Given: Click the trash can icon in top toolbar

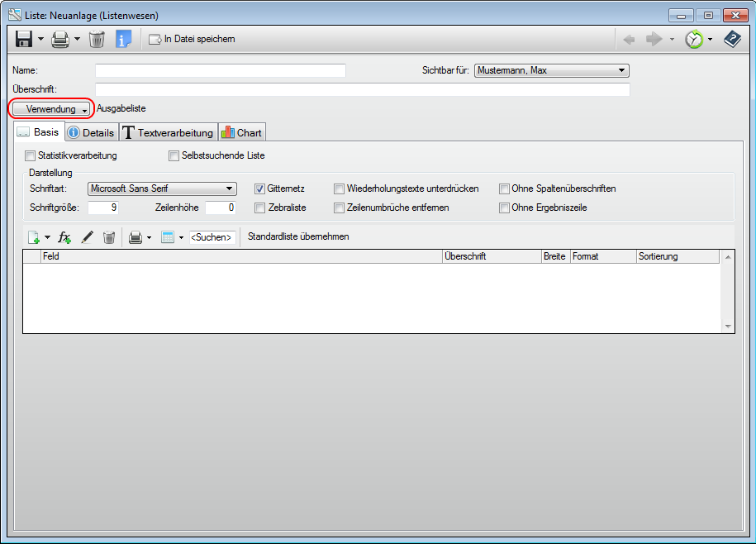Looking at the screenshot, I should [x=97, y=39].
